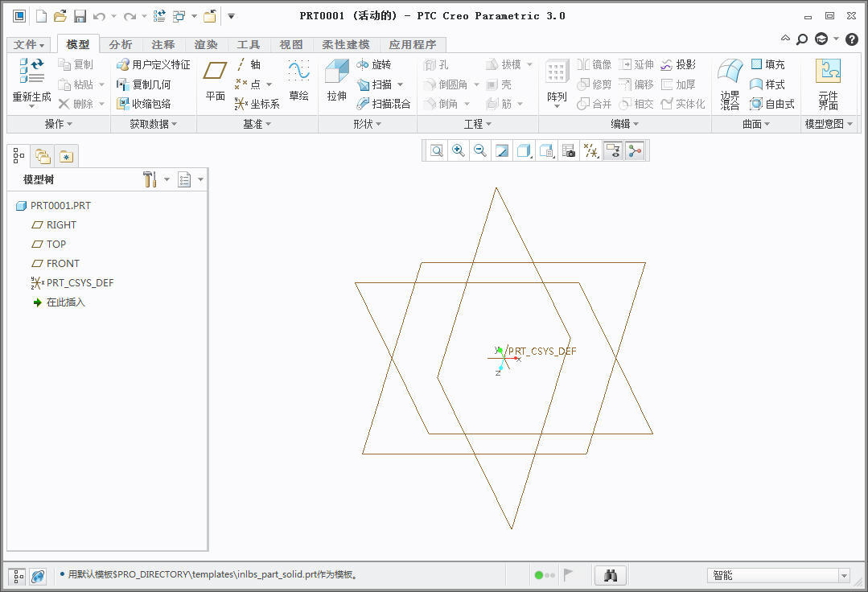
Task: Expand the Editing (编辑) group
Action: pos(624,124)
